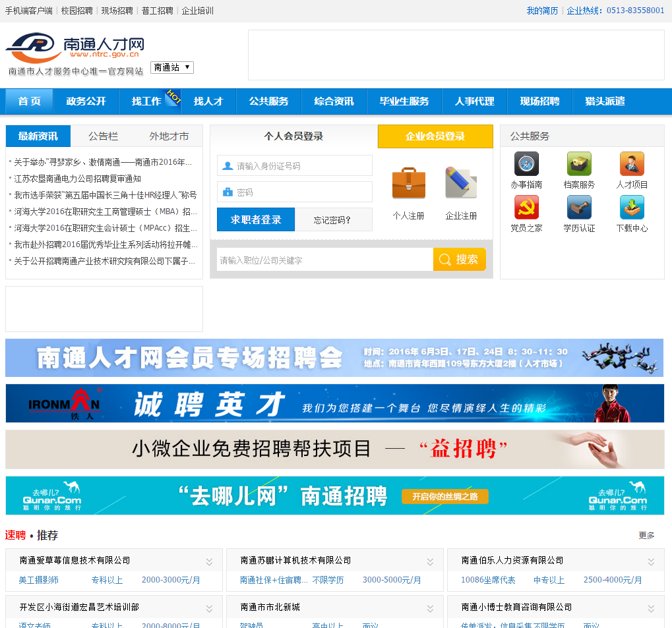Open 普工招聘 top link
Screen dimensions: 672x628
tap(158, 11)
